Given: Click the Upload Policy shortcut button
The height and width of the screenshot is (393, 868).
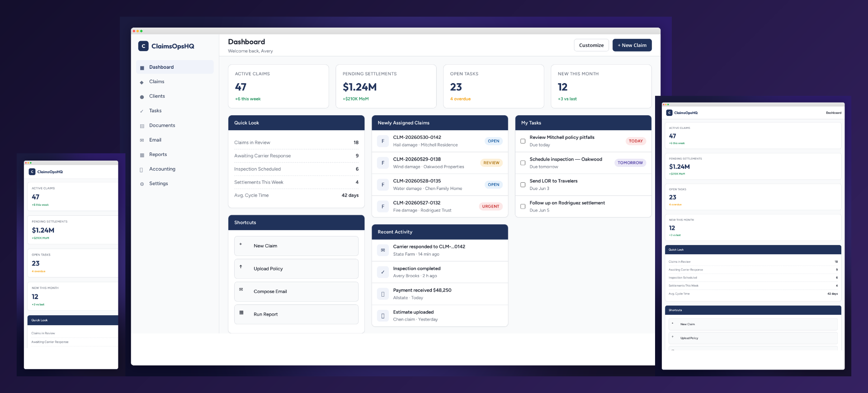Looking at the screenshot, I should click(296, 269).
